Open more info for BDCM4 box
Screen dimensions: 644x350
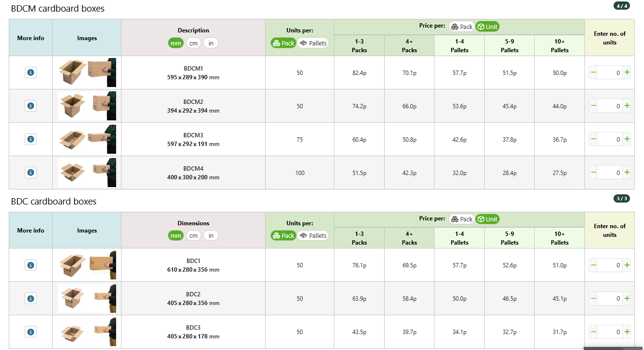point(30,173)
